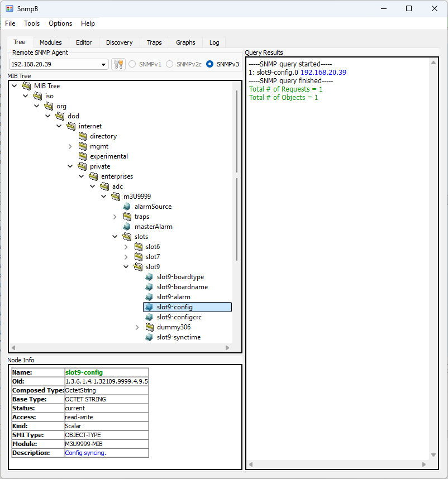The width and height of the screenshot is (448, 479).
Task: Click the Oid value 1.3.6.1.4.1.32109.9999.4.9.5
Action: (x=107, y=381)
